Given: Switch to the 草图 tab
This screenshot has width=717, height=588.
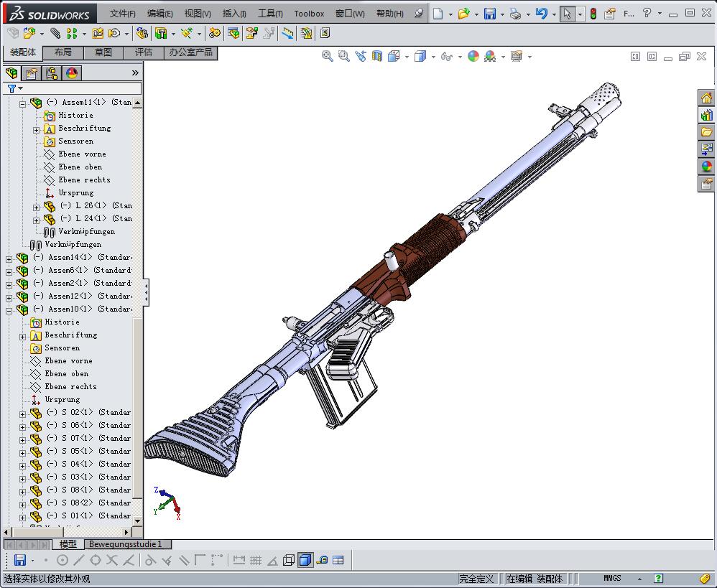Looking at the screenshot, I should [103, 52].
